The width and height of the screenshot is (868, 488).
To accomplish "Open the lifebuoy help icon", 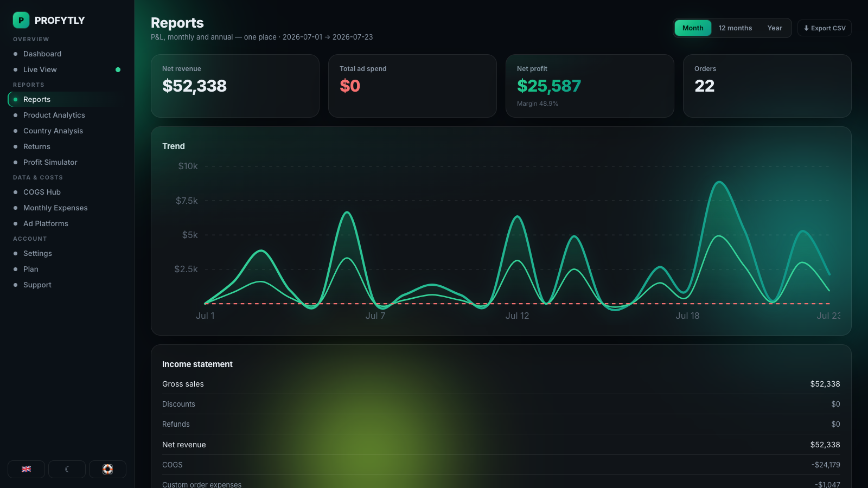I will pyautogui.click(x=107, y=469).
